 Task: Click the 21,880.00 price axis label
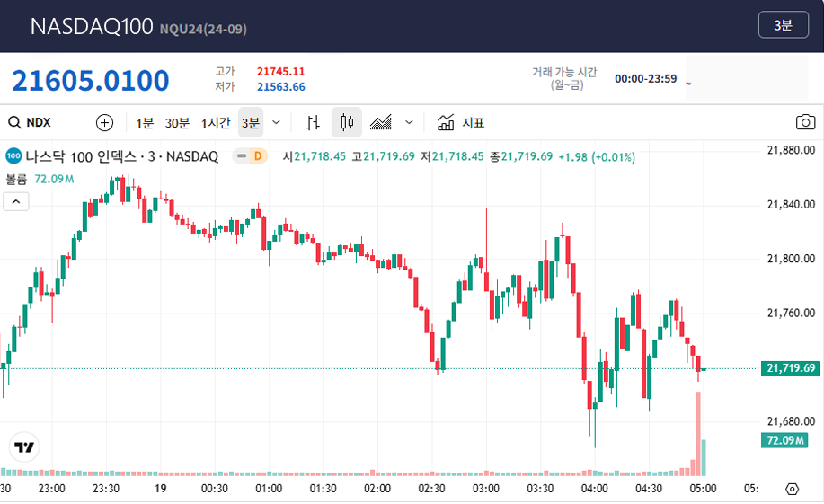pyautogui.click(x=791, y=150)
